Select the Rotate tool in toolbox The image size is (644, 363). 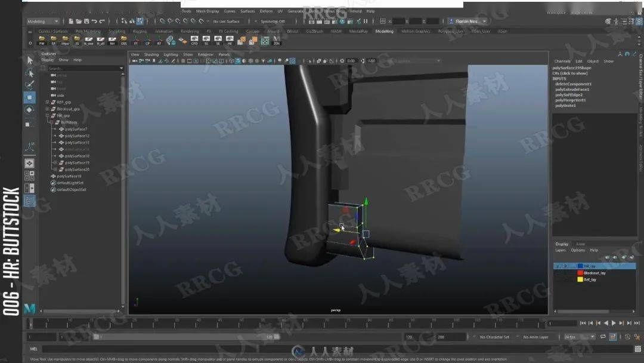click(x=30, y=110)
